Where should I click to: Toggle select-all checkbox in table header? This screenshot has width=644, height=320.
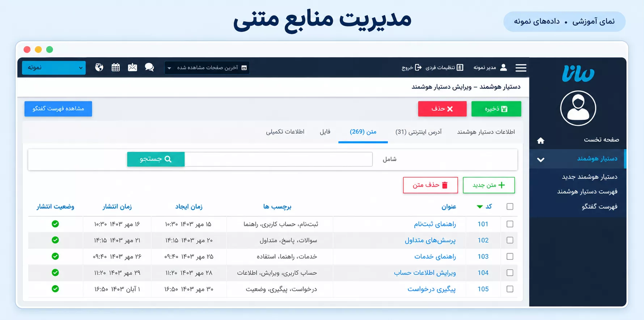[510, 206]
